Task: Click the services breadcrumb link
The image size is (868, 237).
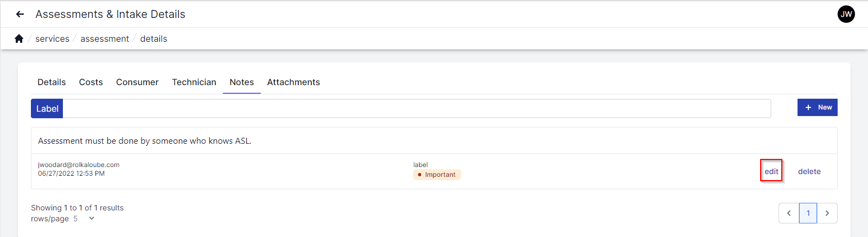Action: click(x=52, y=39)
